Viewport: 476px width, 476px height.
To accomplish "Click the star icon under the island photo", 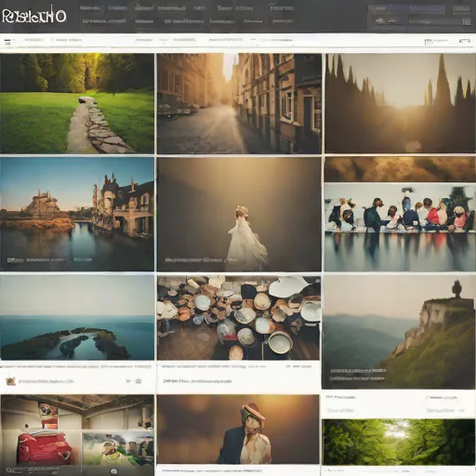I will click(139, 381).
